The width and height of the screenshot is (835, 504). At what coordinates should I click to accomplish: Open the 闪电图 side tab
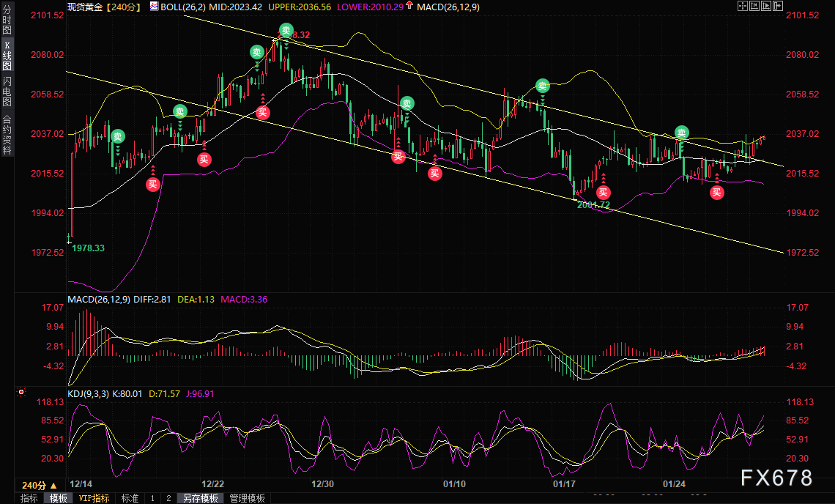coord(7,92)
